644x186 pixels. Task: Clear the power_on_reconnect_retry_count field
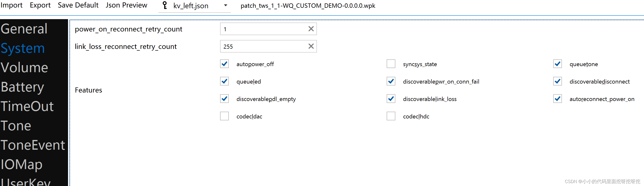[x=311, y=29]
